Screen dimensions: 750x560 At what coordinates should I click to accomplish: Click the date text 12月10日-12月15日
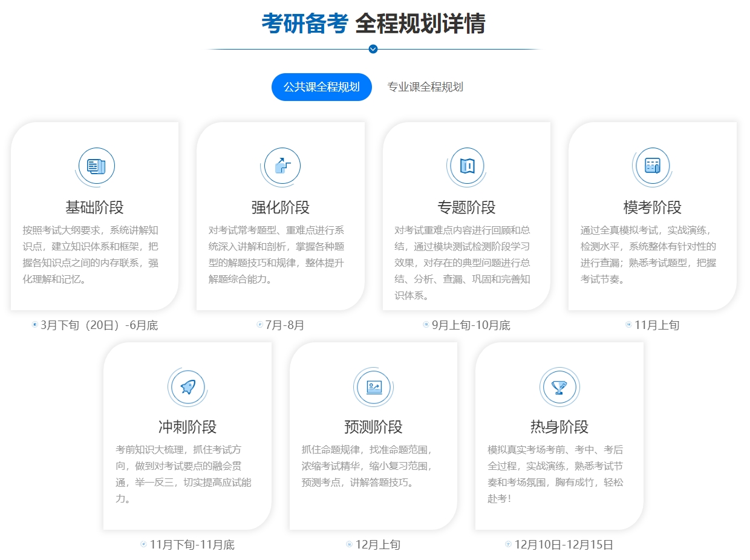pos(564,545)
